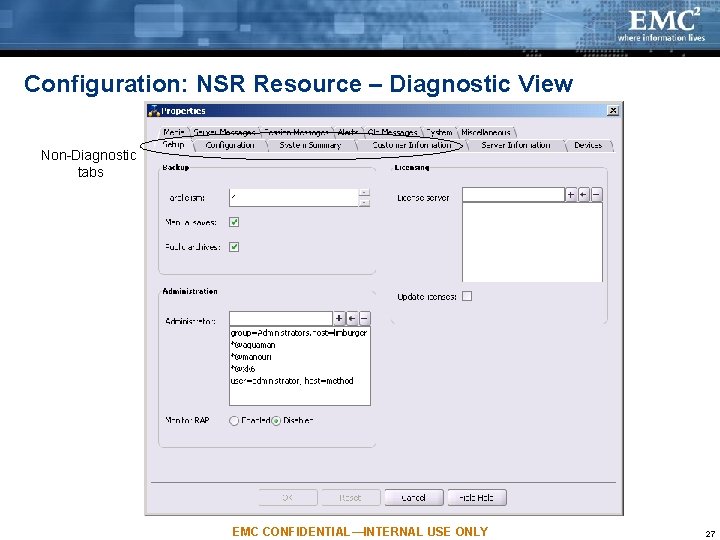This screenshot has width=720, height=540.
Task: Click the Reset button
Action: (350, 497)
